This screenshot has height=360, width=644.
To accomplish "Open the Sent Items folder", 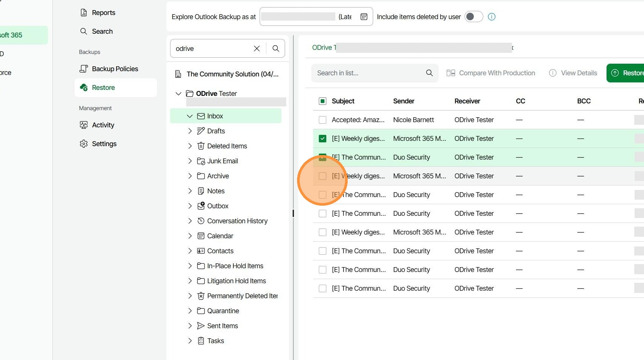I will (x=222, y=326).
